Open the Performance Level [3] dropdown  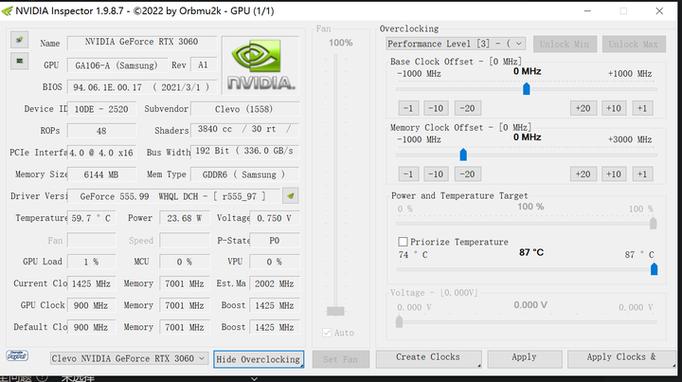pos(455,44)
